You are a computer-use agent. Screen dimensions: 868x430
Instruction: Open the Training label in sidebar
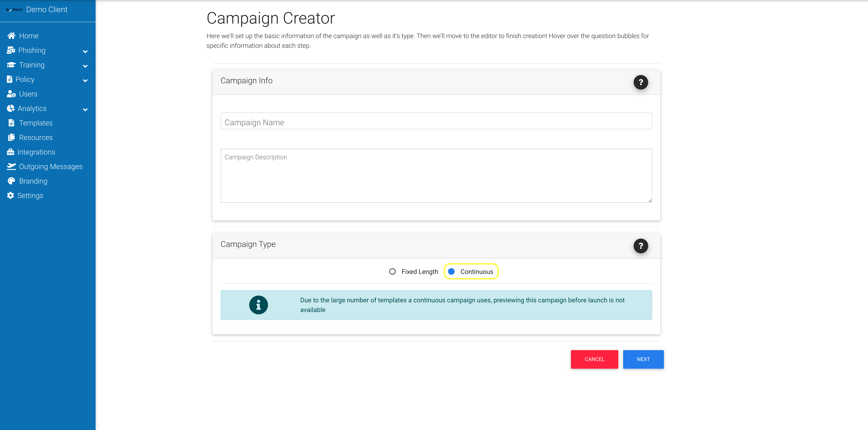tap(32, 65)
